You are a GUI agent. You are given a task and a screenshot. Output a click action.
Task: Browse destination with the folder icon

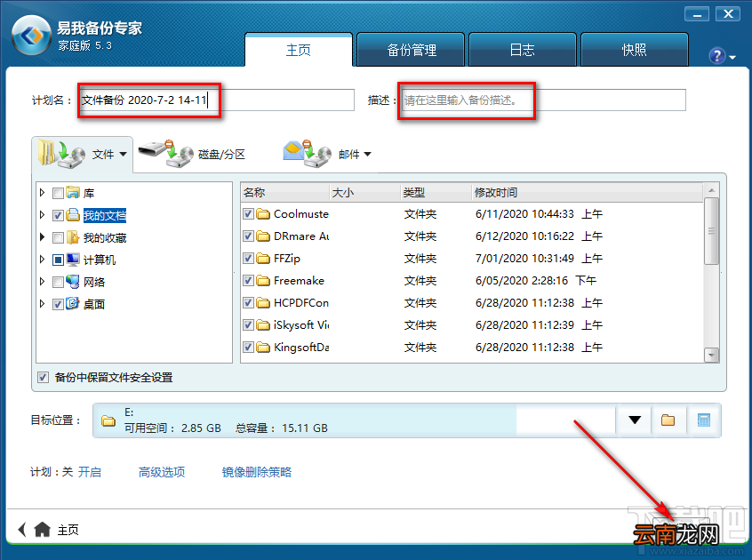pos(668,420)
